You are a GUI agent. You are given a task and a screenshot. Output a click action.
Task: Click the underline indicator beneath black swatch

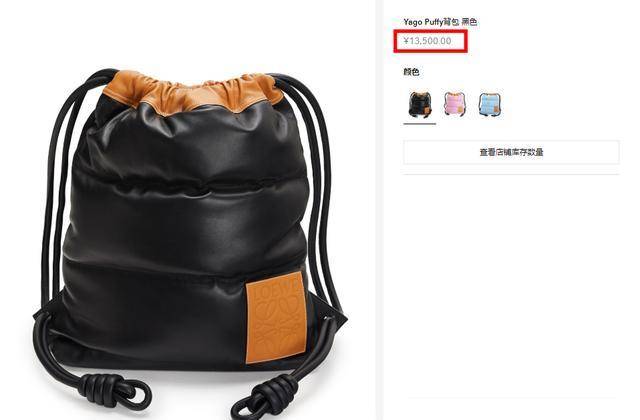(420, 123)
